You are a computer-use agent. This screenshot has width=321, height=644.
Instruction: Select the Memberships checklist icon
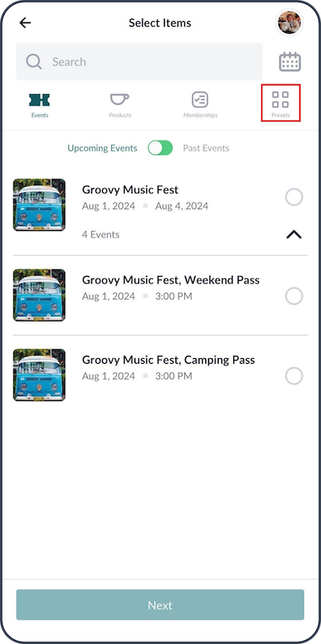point(200,99)
